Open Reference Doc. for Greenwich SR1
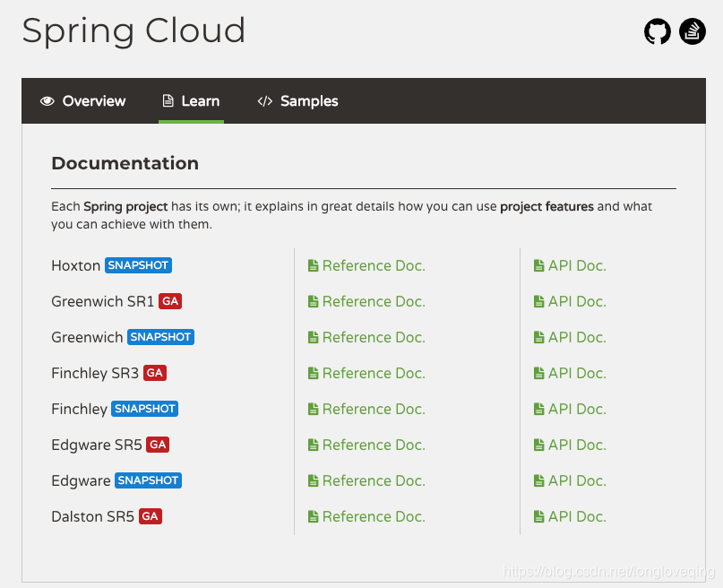Viewport: 723px width, 588px height. 366,301
